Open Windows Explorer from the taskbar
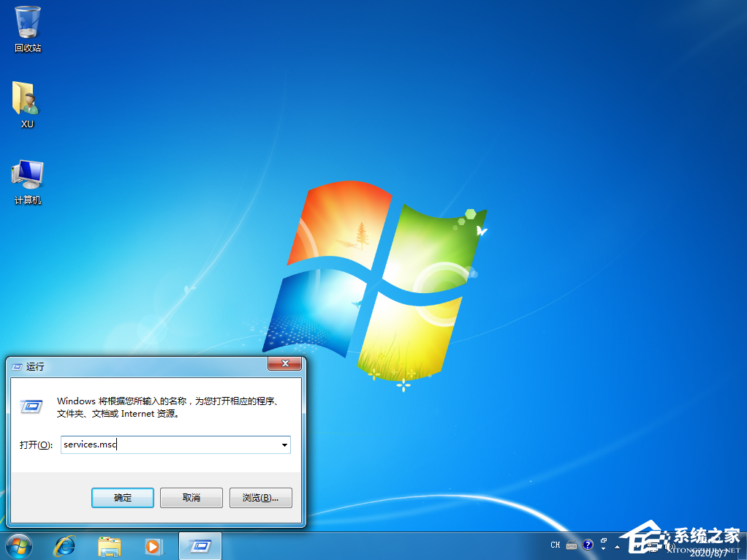Viewport: 747px width, 560px height. [x=109, y=546]
